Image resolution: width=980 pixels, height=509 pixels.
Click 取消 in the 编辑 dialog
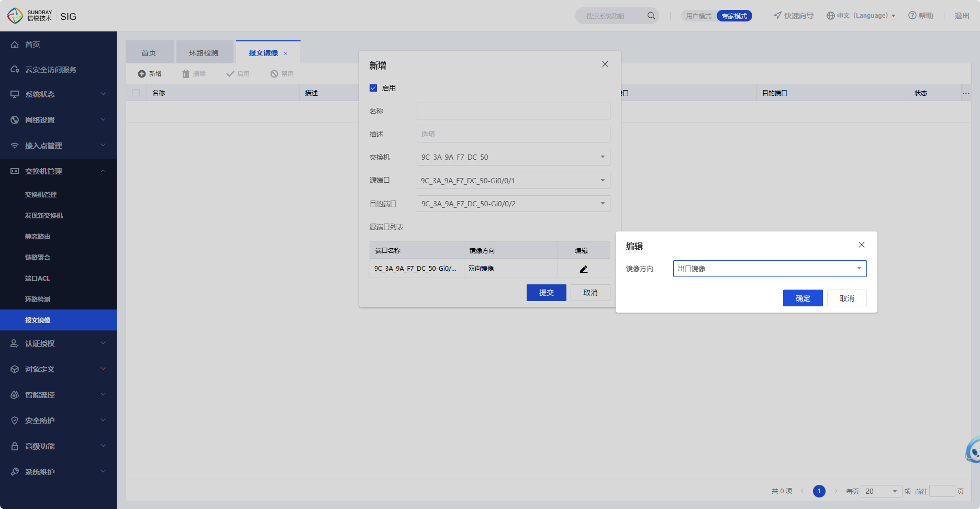point(847,298)
